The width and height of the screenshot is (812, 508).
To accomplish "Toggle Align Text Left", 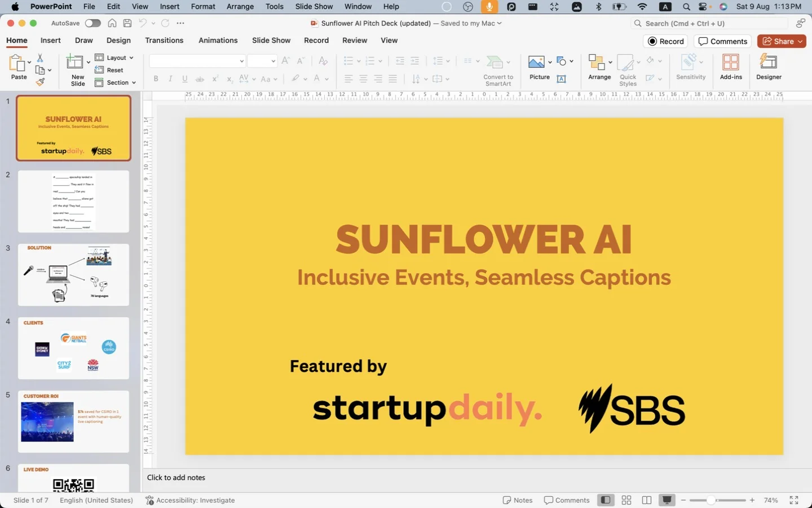I will pyautogui.click(x=348, y=79).
